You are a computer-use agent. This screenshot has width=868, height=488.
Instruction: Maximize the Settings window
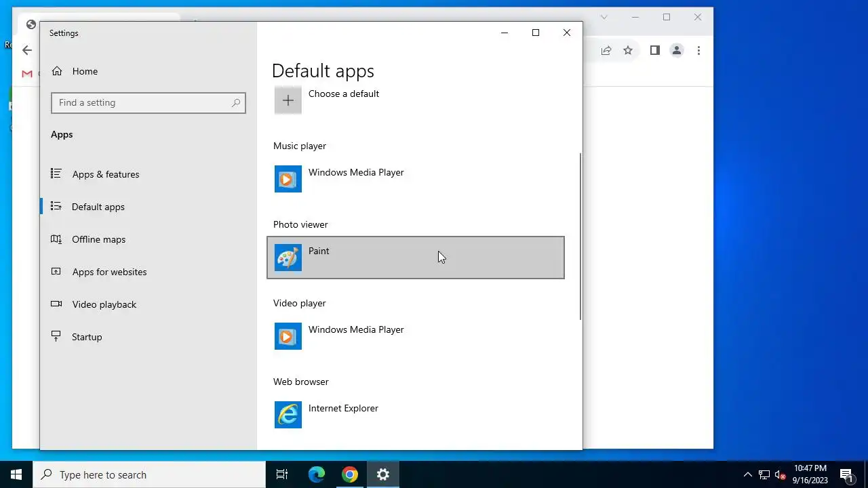536,33
